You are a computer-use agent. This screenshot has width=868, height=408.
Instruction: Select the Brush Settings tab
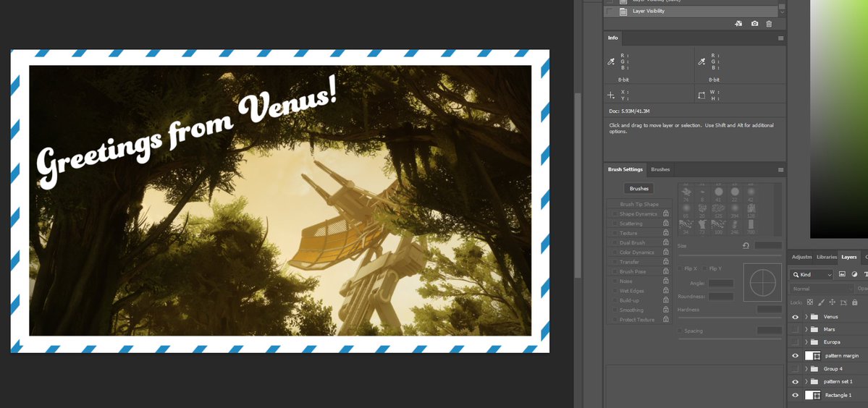click(x=625, y=169)
